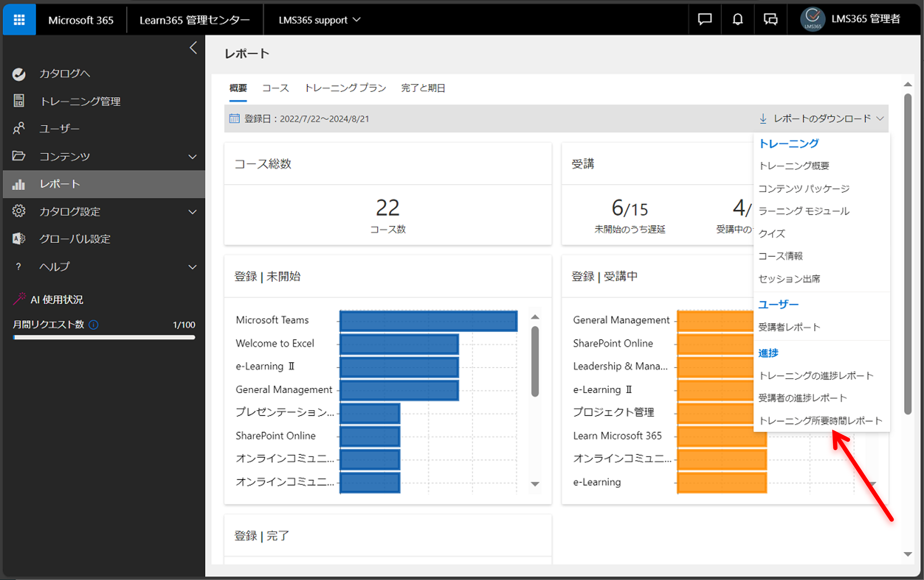
Task: Click the プロジェクト管理 label in 受講中 chart
Action: pyautogui.click(x=613, y=412)
